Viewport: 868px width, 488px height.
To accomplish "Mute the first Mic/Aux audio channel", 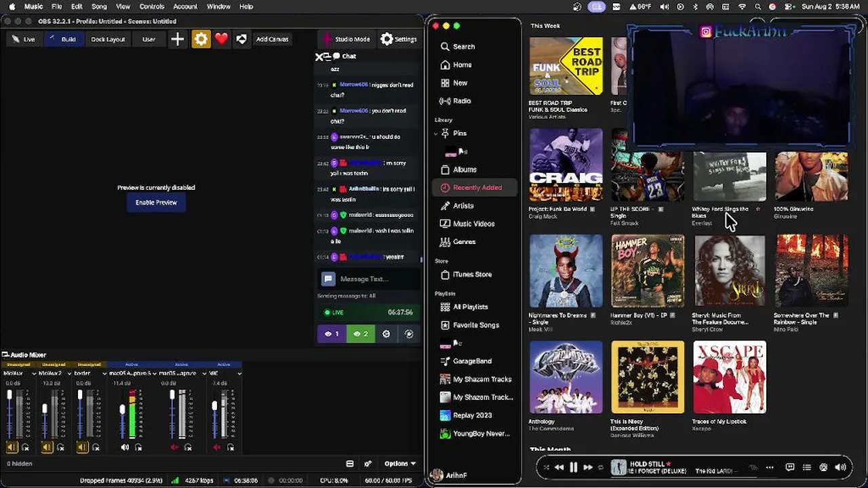I will [x=12, y=447].
